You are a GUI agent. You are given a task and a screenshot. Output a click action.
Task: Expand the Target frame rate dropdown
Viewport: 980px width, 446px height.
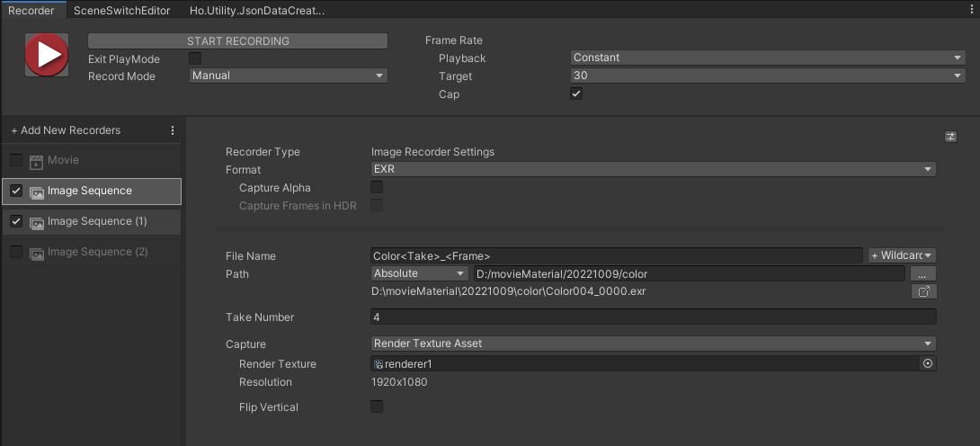[768, 76]
